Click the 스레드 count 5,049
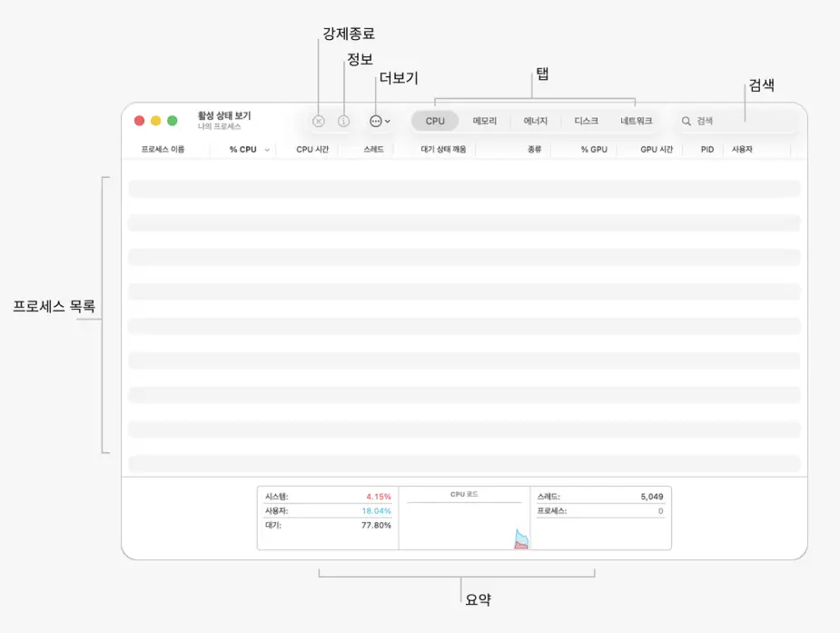 pyautogui.click(x=652, y=497)
